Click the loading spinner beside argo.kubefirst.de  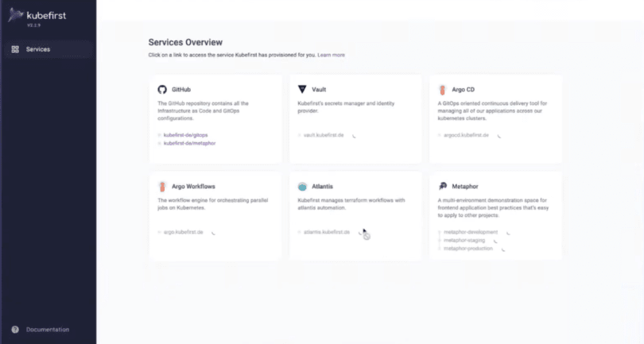(213, 233)
